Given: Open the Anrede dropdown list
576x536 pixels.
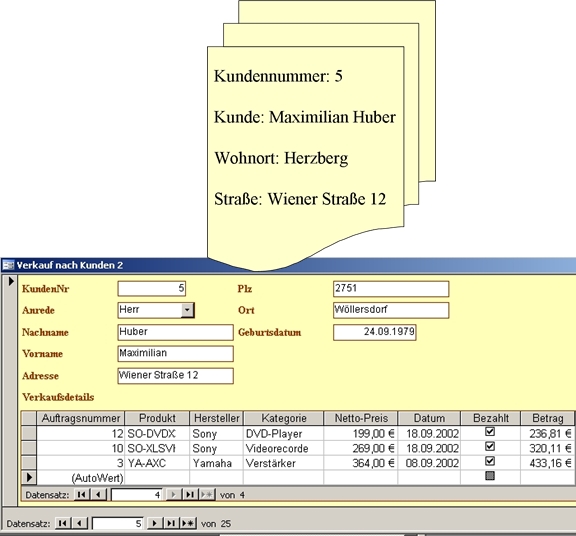Looking at the screenshot, I should pos(187,310).
